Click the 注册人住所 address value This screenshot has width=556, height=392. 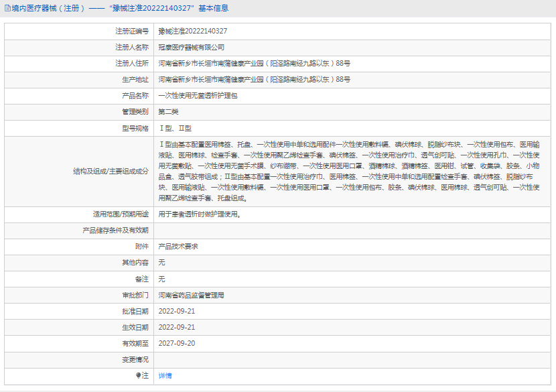point(255,64)
